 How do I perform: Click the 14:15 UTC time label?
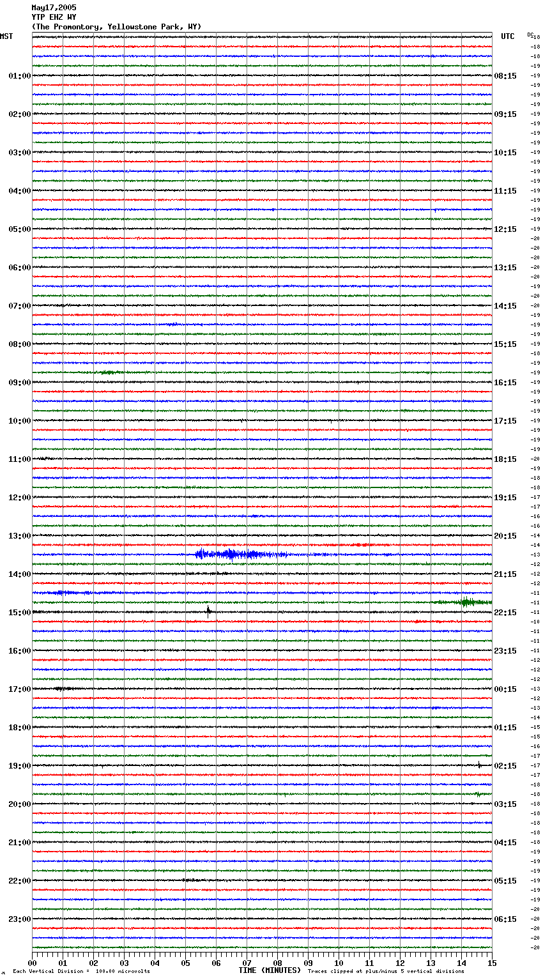[505, 306]
